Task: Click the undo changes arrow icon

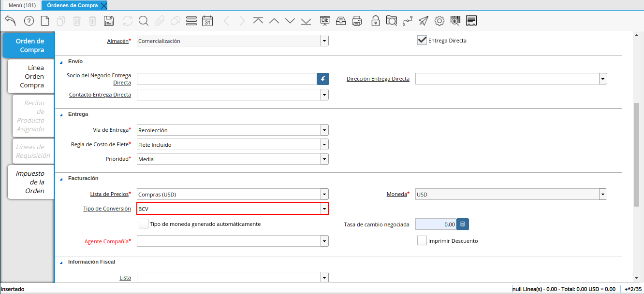Action: [x=10, y=20]
